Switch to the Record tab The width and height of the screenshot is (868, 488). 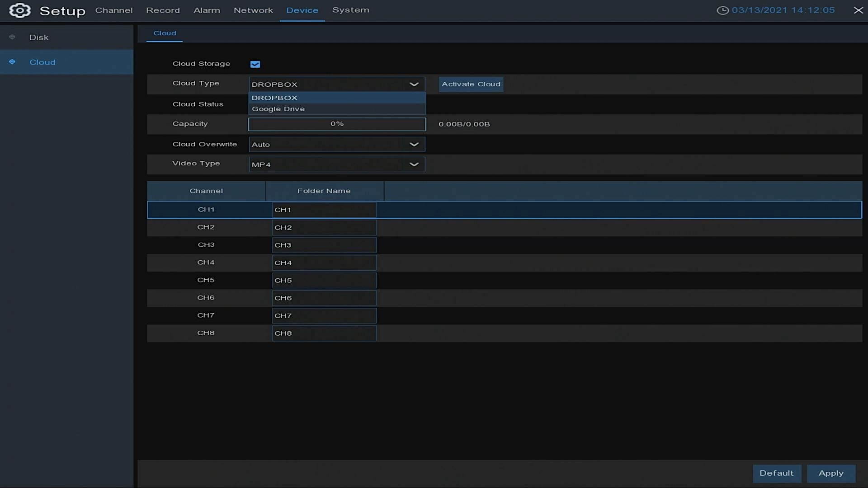pyautogui.click(x=163, y=10)
